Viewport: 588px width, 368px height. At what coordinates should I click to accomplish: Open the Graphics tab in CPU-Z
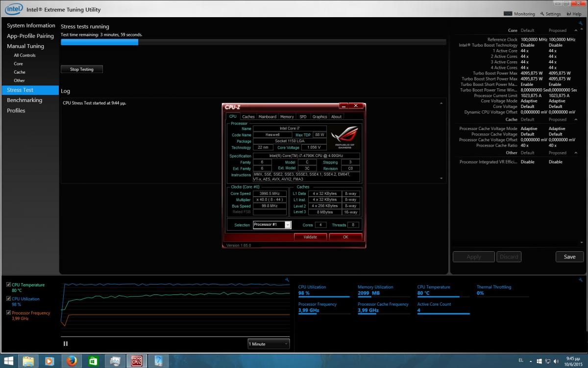point(319,117)
